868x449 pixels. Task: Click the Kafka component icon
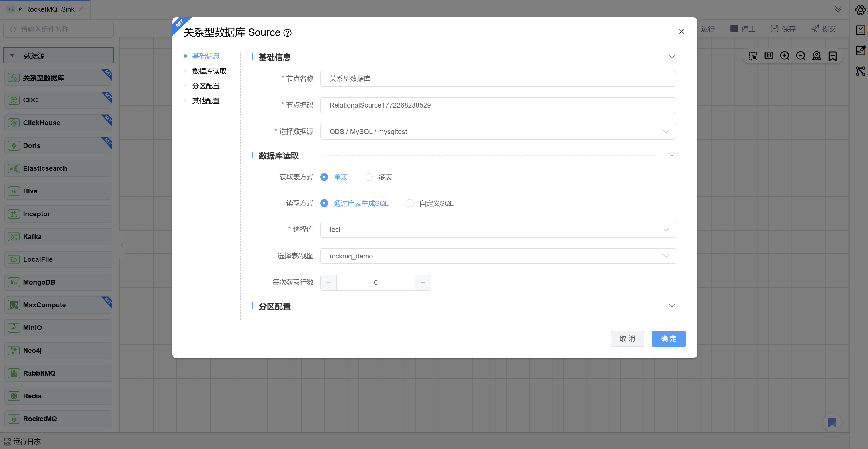(14, 236)
